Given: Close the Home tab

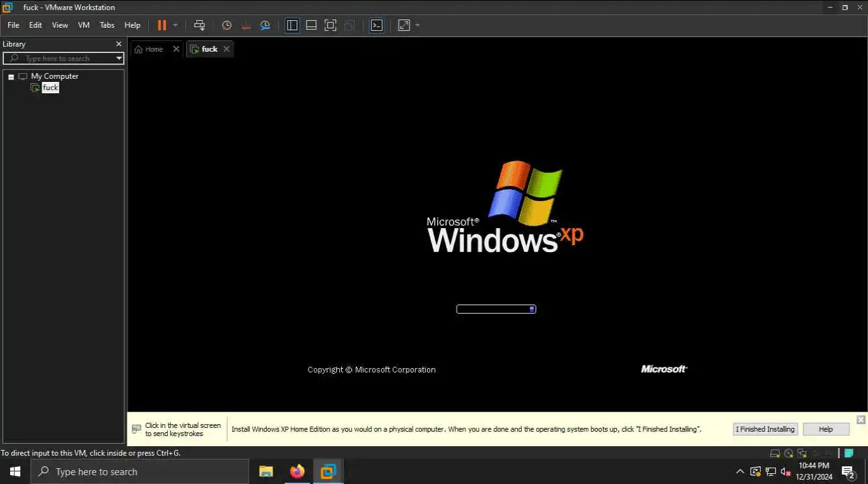Looking at the screenshot, I should pyautogui.click(x=176, y=49).
